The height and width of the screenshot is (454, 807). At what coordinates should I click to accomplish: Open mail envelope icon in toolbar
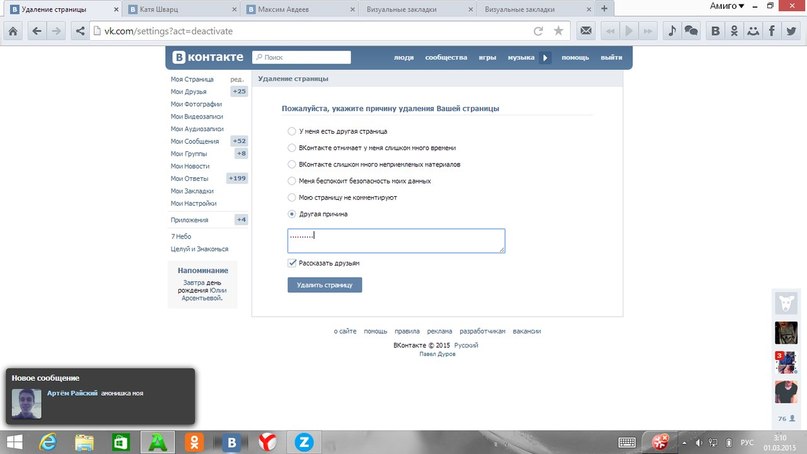[586, 31]
